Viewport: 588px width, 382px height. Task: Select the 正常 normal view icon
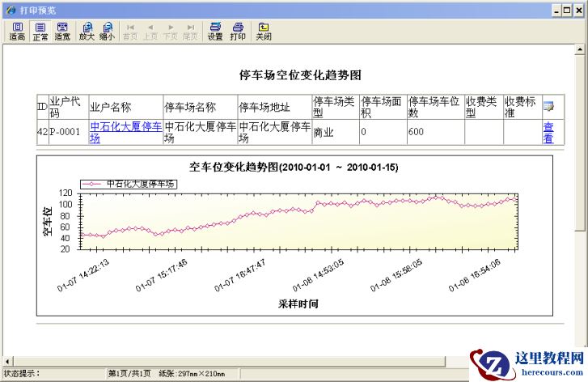(40, 31)
